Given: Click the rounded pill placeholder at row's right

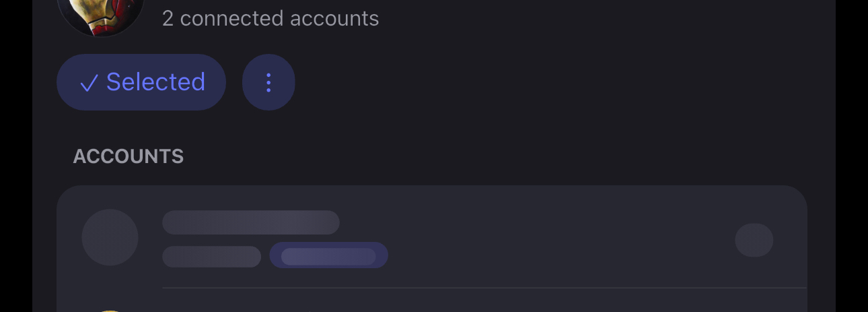Looking at the screenshot, I should click(x=754, y=240).
